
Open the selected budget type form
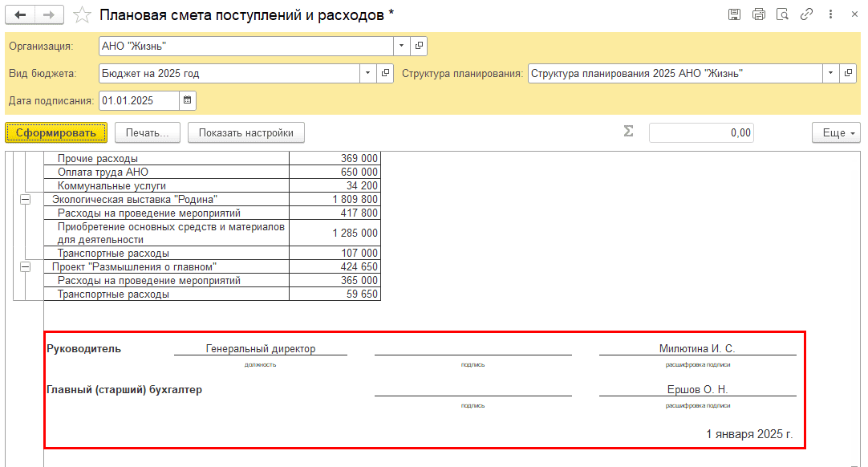(x=386, y=73)
